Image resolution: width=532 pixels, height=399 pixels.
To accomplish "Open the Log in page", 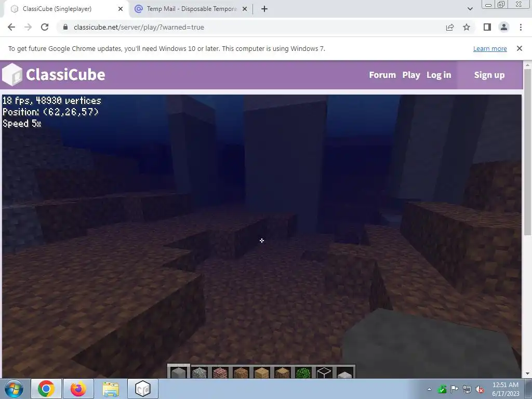I will pyautogui.click(x=438, y=75).
